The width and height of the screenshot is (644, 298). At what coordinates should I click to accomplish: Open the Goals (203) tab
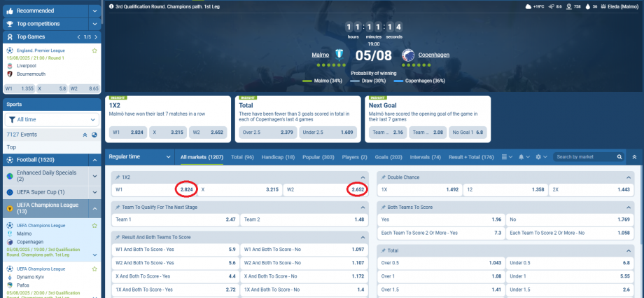pyautogui.click(x=388, y=157)
